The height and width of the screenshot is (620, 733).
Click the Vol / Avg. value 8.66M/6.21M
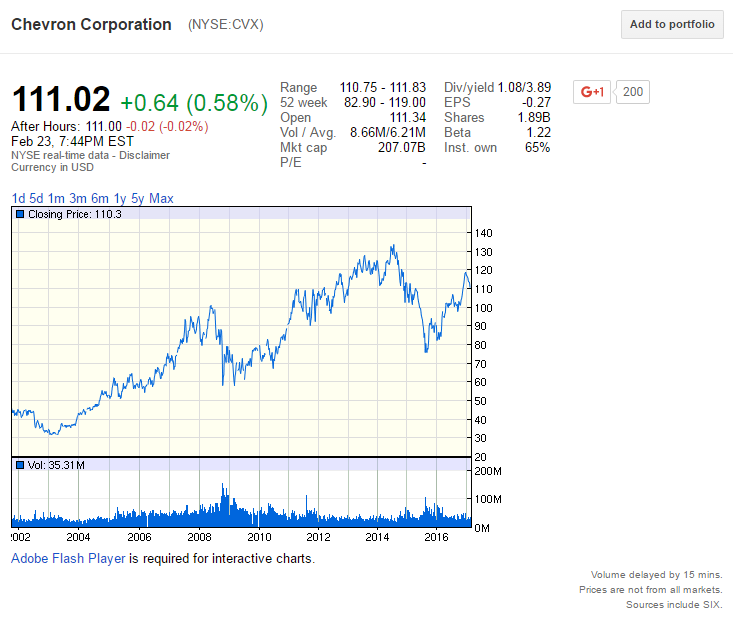[388, 132]
